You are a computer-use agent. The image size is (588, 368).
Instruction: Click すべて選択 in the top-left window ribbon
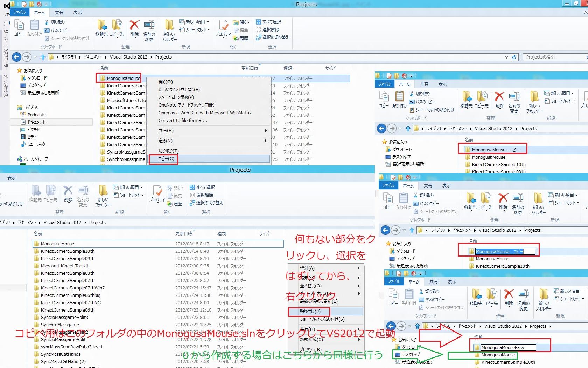point(268,22)
